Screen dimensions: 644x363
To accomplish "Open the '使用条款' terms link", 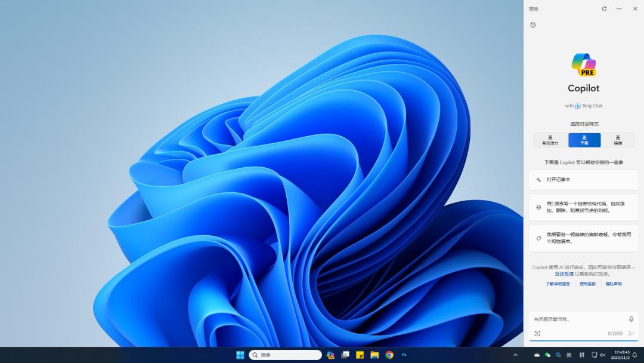I will 588,284.
